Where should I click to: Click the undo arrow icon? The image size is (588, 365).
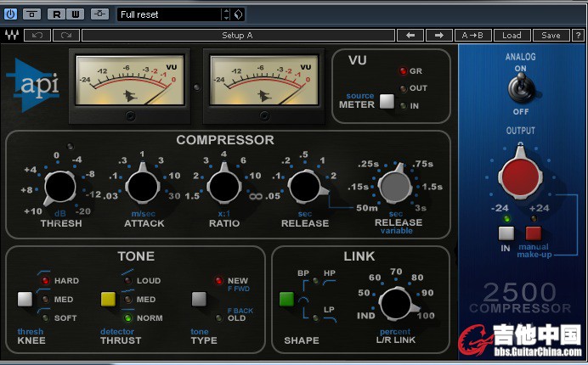pyautogui.click(x=37, y=36)
